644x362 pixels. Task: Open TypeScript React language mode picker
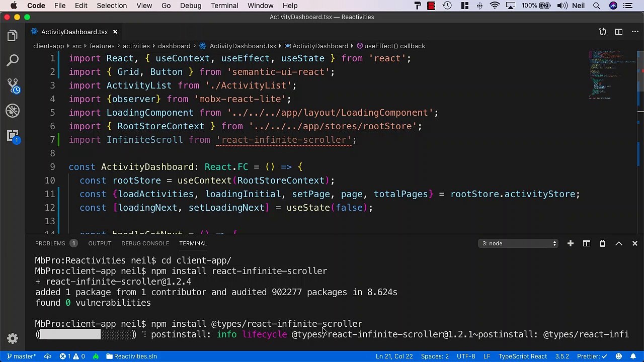point(522,356)
